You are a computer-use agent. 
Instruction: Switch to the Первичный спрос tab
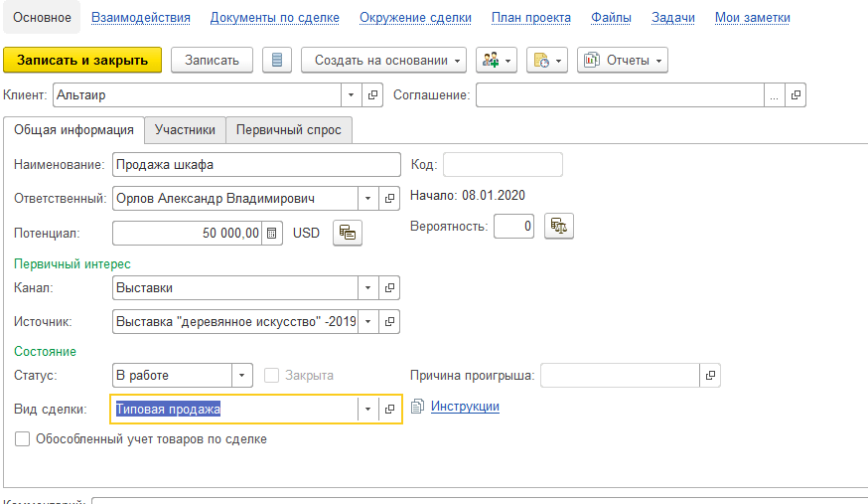288,130
